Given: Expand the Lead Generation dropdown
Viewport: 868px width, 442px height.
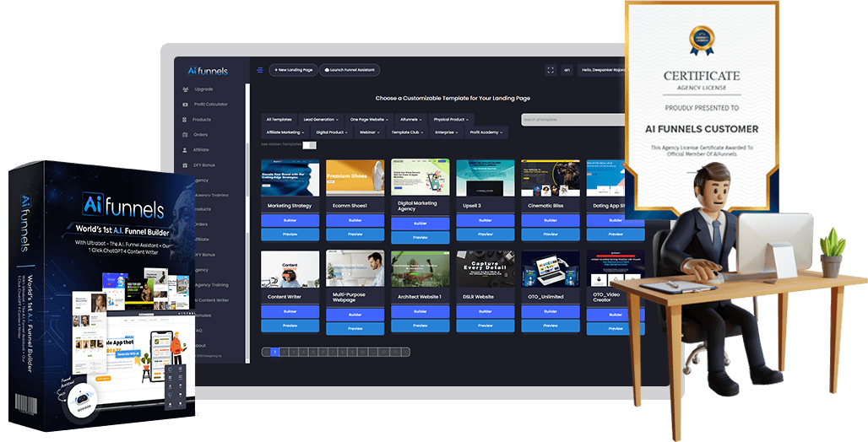Looking at the screenshot, I should tap(321, 120).
